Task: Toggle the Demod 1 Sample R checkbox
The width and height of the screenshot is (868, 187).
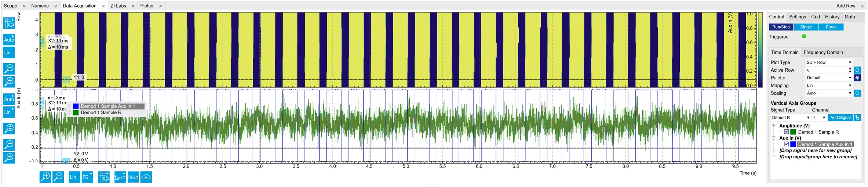Action: [x=787, y=132]
